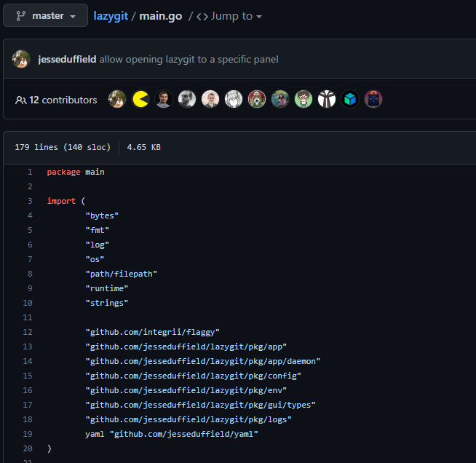This screenshot has height=463, width=476.
Task: Open the sketched anime-style contributor avatar
Action: point(234,99)
